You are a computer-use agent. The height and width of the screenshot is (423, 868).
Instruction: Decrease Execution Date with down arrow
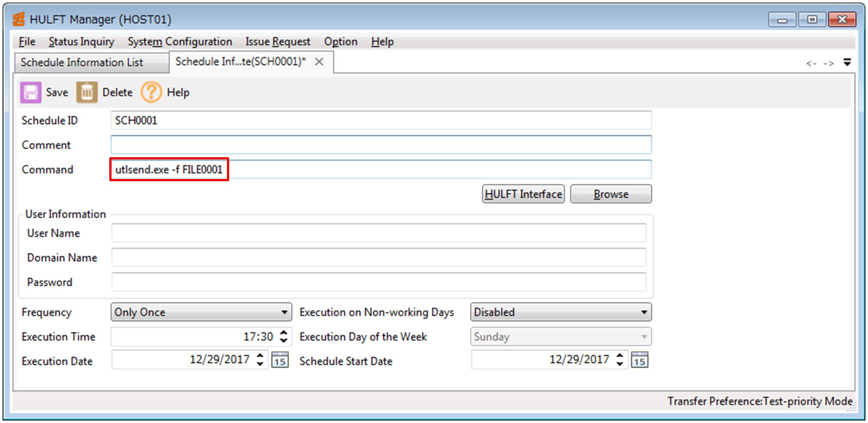click(x=260, y=364)
